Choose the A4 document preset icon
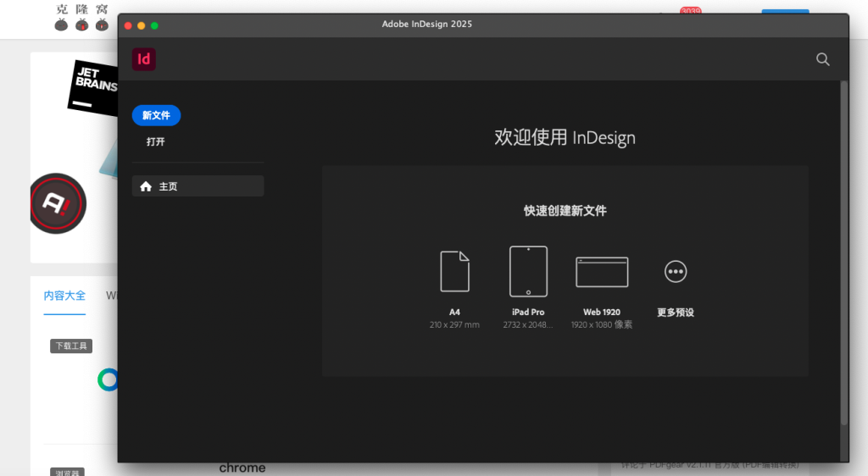This screenshot has height=476, width=868. point(454,271)
